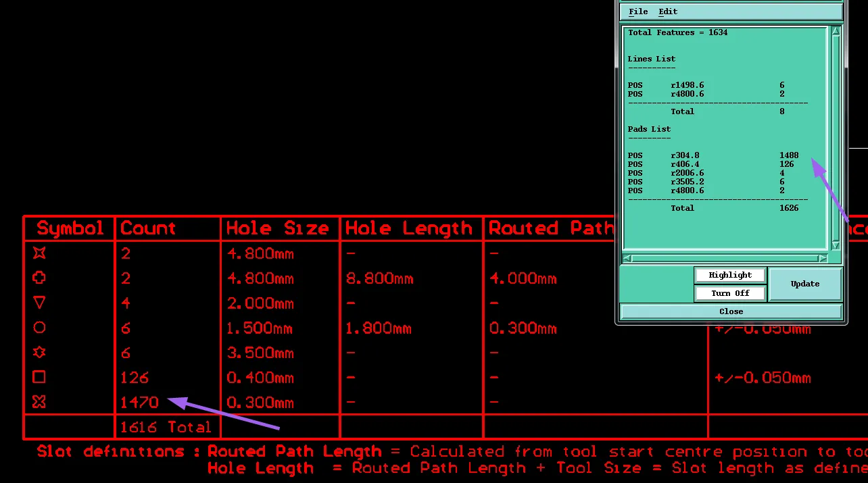This screenshot has height=483, width=868.
Task: Click the cross drill symbol
Action: pos(39,278)
